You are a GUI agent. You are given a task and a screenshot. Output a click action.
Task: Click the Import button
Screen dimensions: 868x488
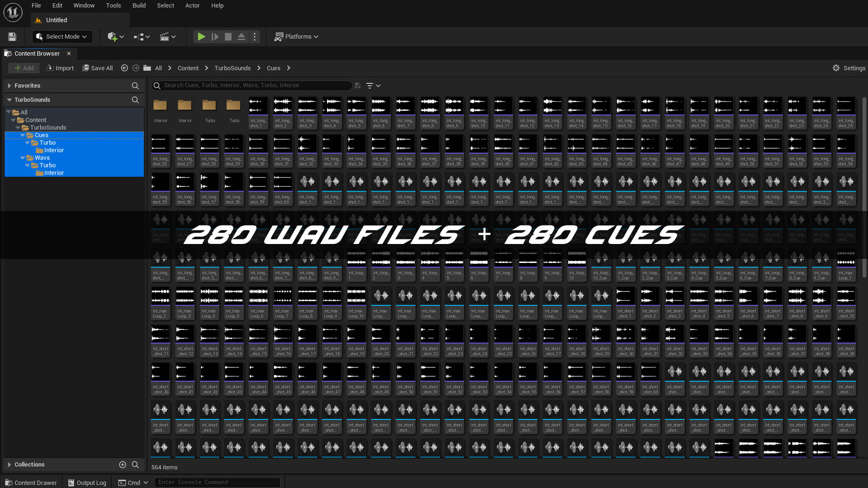(60, 68)
